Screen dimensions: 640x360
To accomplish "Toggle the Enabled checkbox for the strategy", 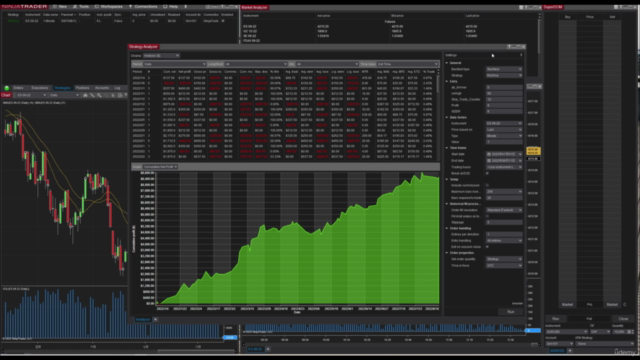I will click(223, 21).
